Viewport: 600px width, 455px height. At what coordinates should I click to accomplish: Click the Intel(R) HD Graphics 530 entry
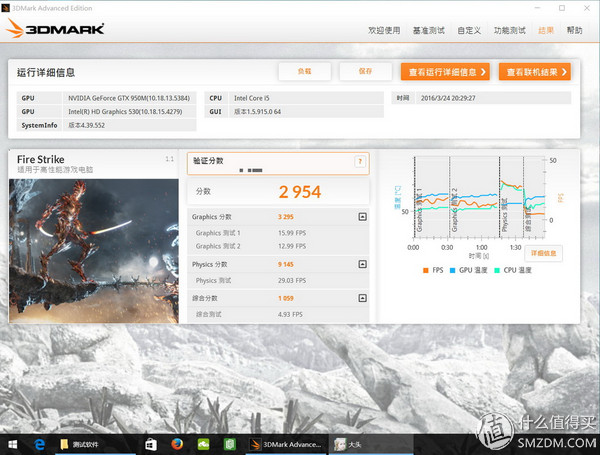125,112
